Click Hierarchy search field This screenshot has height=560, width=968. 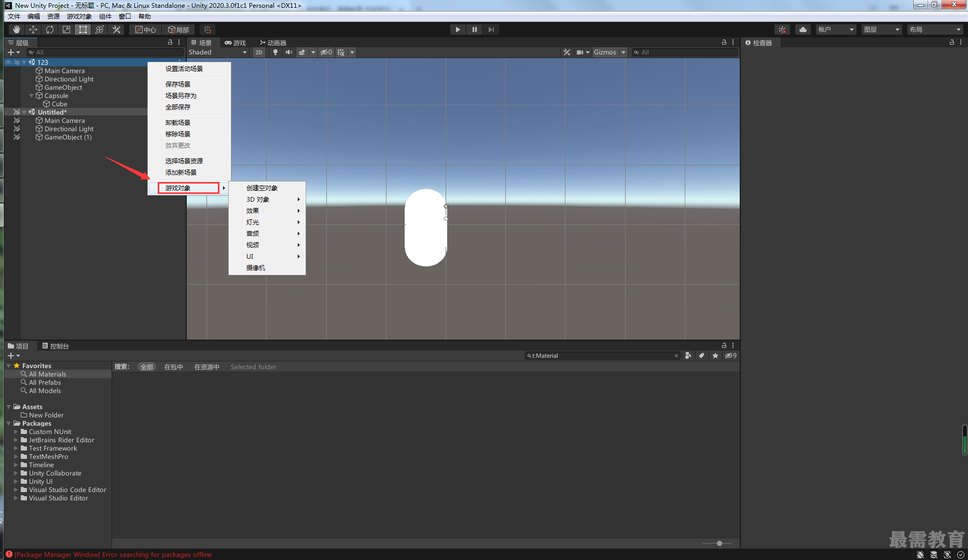(106, 52)
